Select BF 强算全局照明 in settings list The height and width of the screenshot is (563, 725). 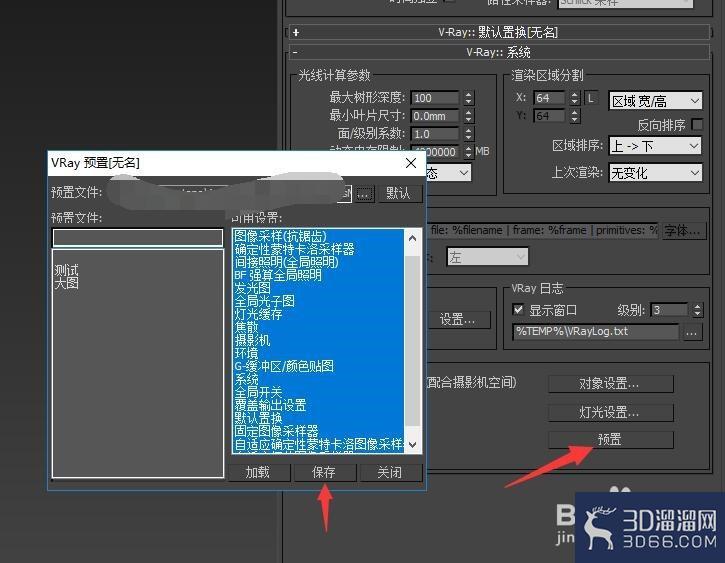pos(278,275)
